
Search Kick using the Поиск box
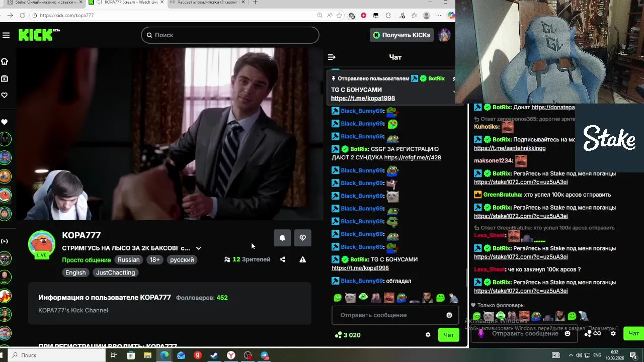(x=230, y=35)
